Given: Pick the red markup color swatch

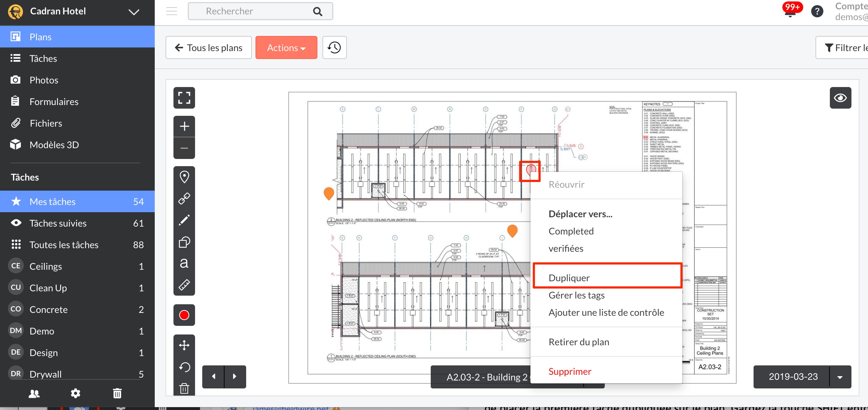Looking at the screenshot, I should (184, 315).
